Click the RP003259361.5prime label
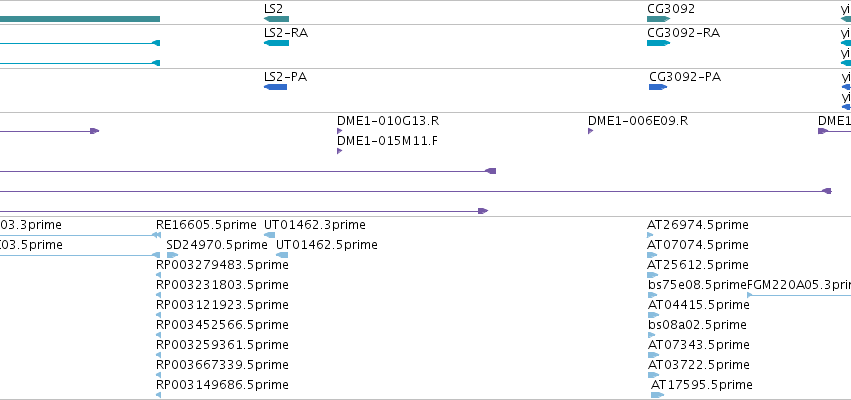The height and width of the screenshot is (400, 851). coord(222,345)
